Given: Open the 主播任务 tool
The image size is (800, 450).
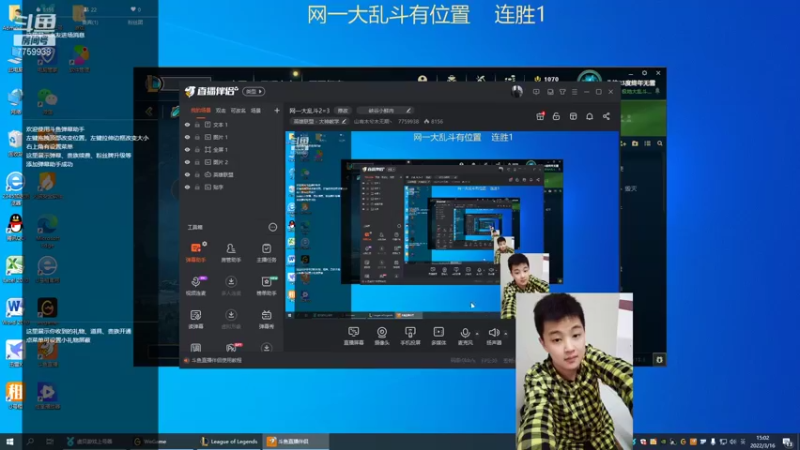Looking at the screenshot, I should (x=266, y=252).
